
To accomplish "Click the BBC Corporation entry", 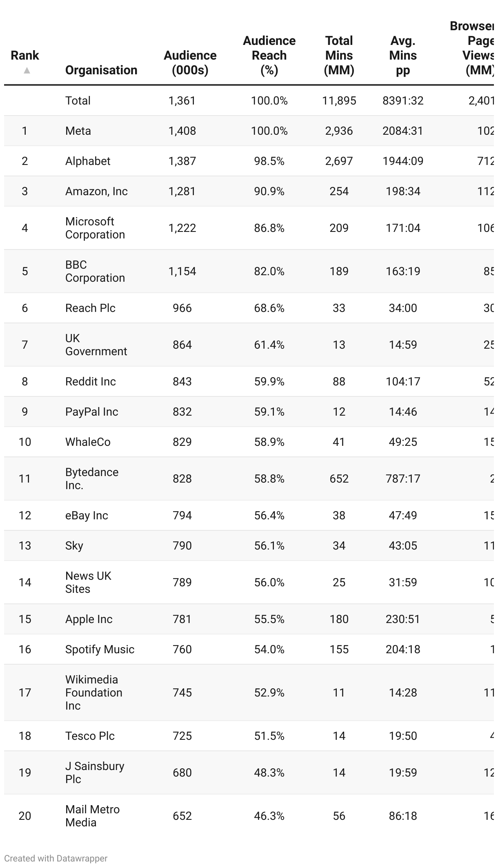I will click(95, 271).
